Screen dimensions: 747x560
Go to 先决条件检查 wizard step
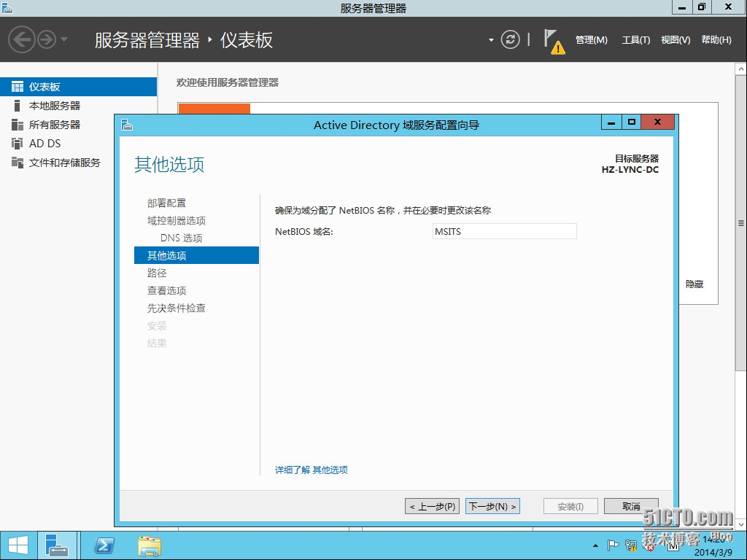177,308
